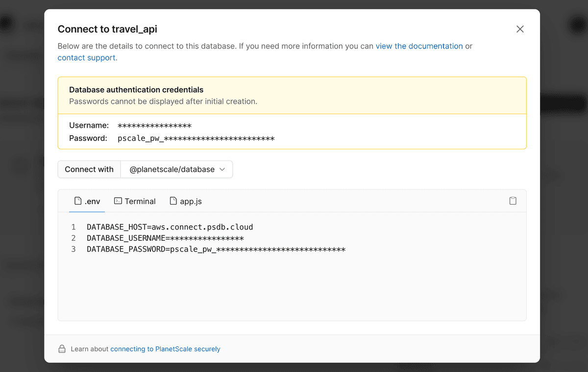Click the DATABASE_HOST line in the code
This screenshot has width=588, height=372.
pyautogui.click(x=170, y=227)
